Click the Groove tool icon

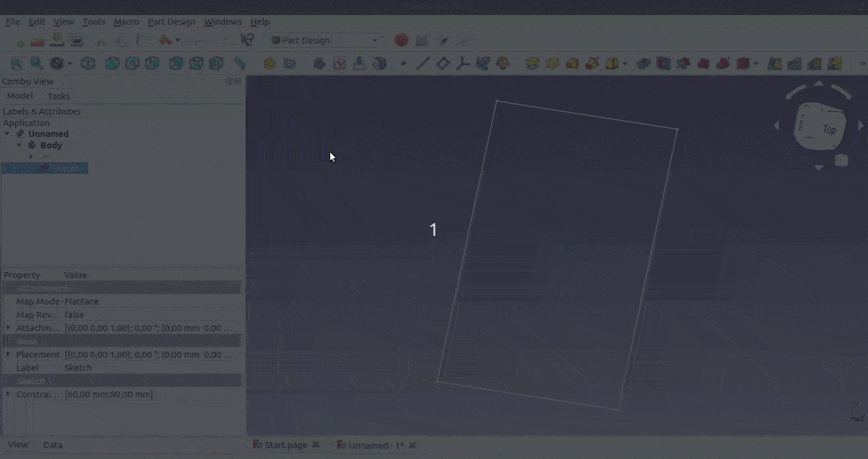pyautogui.click(x=683, y=63)
